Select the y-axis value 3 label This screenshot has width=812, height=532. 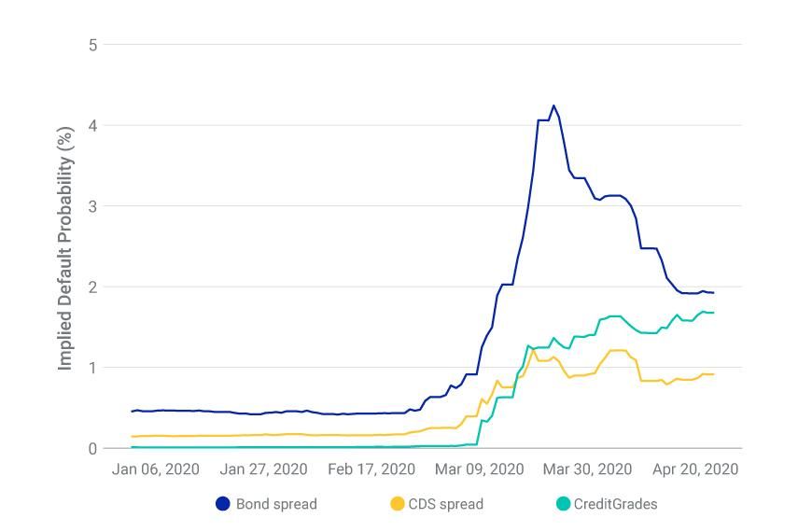(x=93, y=206)
